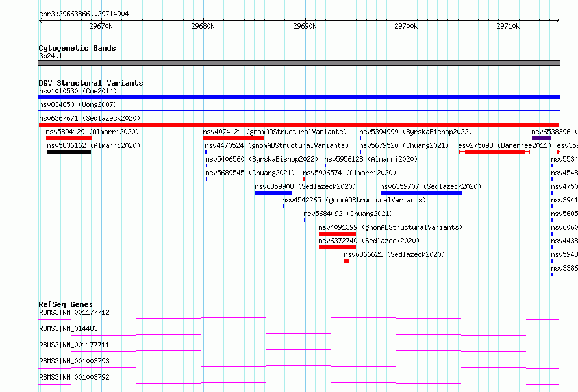Click the 29690k ruler tick label
This screenshot has width=578, height=392.
tap(305, 26)
